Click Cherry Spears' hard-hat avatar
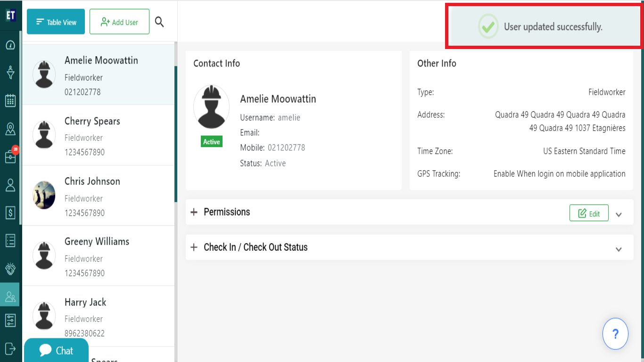 click(x=44, y=135)
